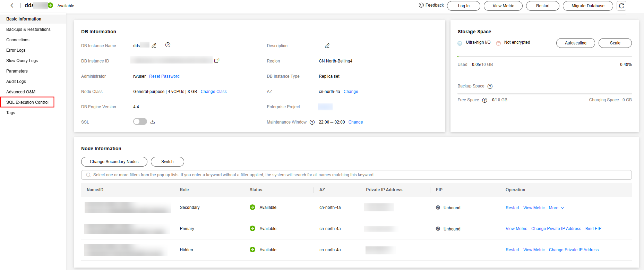Copy the DB Instance ID
Screen dimensions: 644x270
[x=217, y=60]
